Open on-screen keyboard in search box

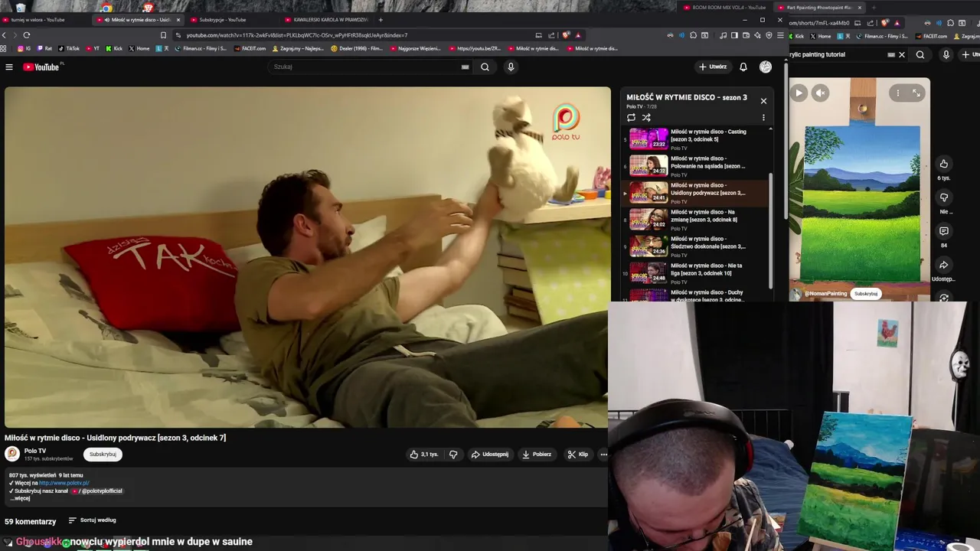(465, 67)
